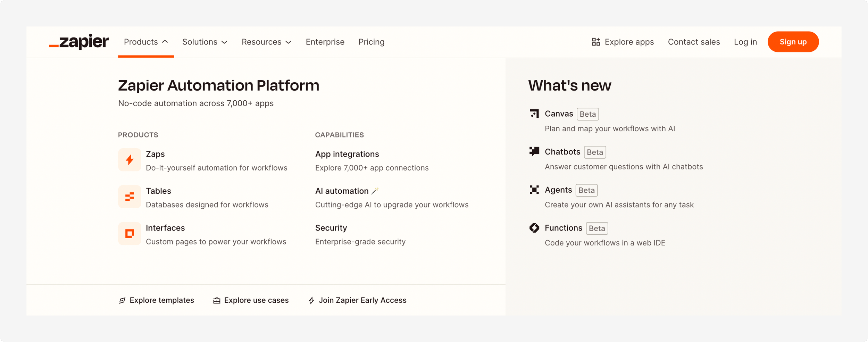The width and height of the screenshot is (868, 342).
Task: Expand the Solutions dropdown
Action: [205, 42]
